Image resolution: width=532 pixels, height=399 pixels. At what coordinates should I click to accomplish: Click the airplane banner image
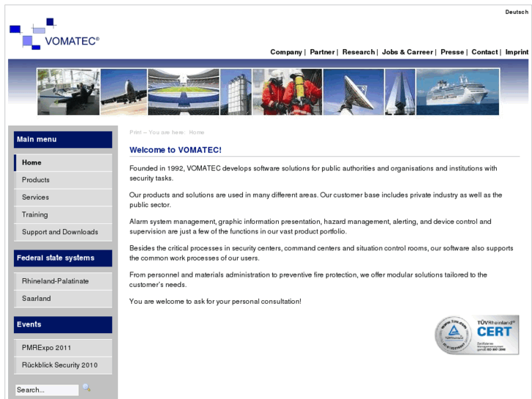124,92
